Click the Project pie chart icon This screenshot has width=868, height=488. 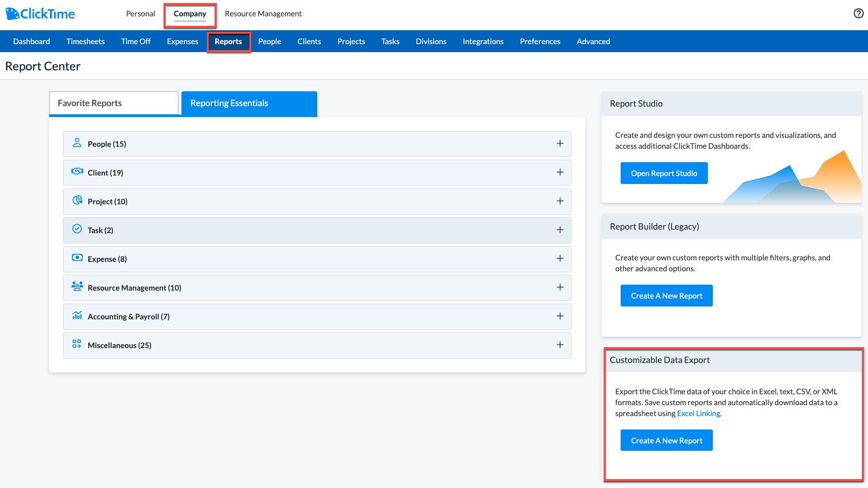77,200
